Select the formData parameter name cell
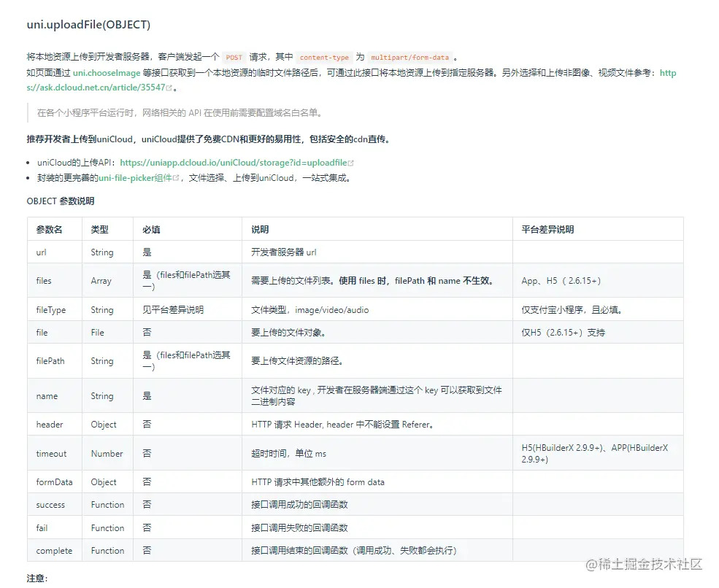 point(54,482)
